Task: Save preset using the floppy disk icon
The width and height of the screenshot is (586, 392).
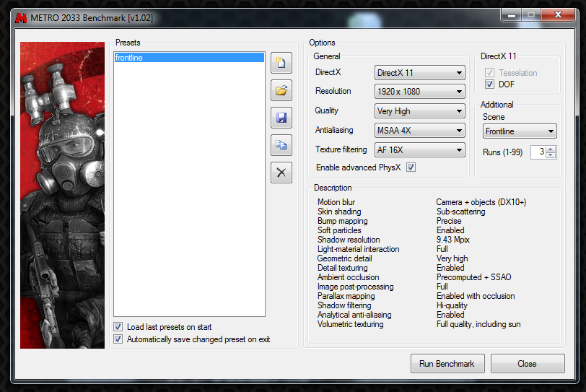Action: pos(281,118)
